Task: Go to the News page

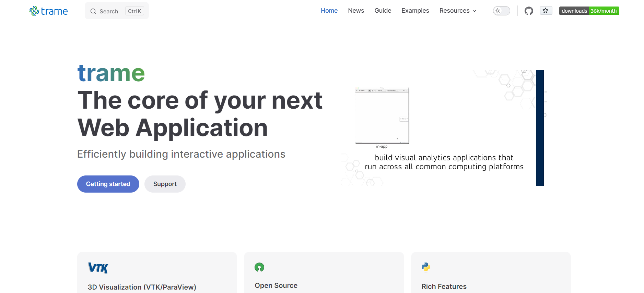Action: click(356, 11)
